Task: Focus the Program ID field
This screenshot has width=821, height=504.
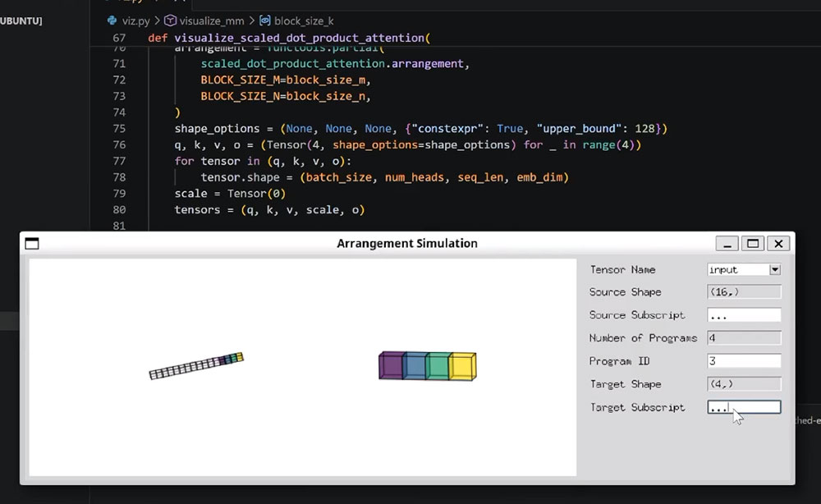Action: 744,361
